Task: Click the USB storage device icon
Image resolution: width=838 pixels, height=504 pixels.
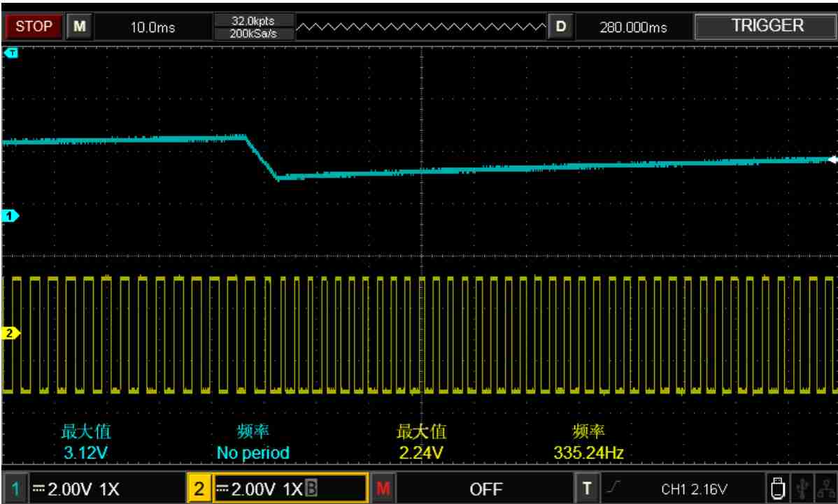Action: click(778, 489)
